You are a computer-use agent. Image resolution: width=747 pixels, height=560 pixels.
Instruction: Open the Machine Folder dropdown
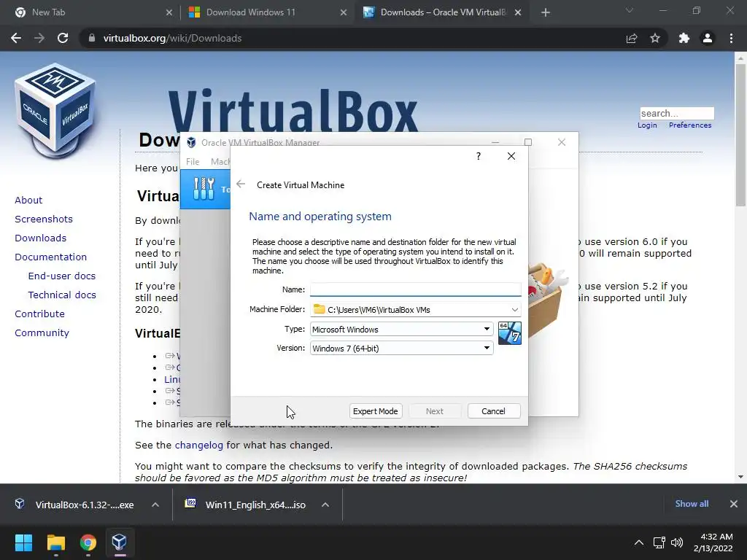(x=514, y=309)
